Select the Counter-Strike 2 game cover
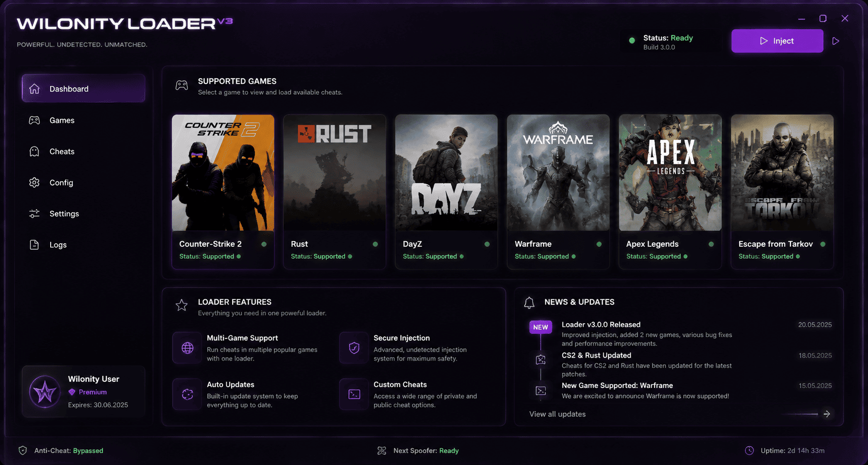 [223, 173]
